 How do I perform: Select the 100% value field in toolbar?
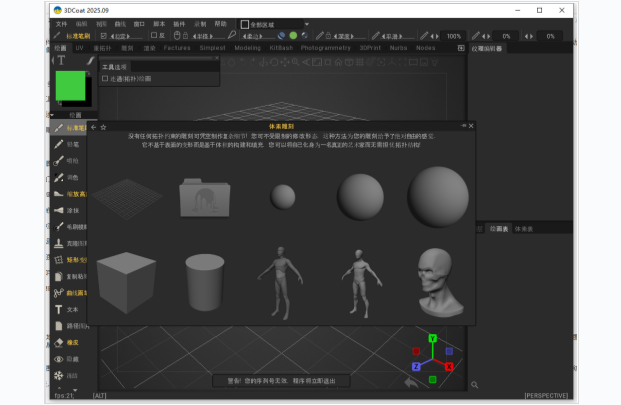454,36
